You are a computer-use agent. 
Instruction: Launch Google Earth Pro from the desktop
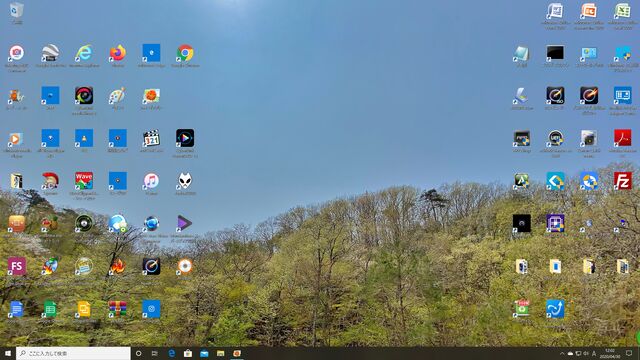tap(50, 53)
